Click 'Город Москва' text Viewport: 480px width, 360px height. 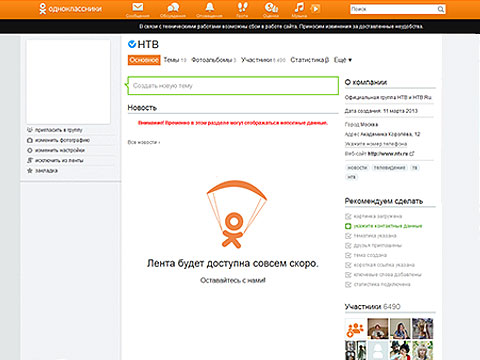coord(361,124)
